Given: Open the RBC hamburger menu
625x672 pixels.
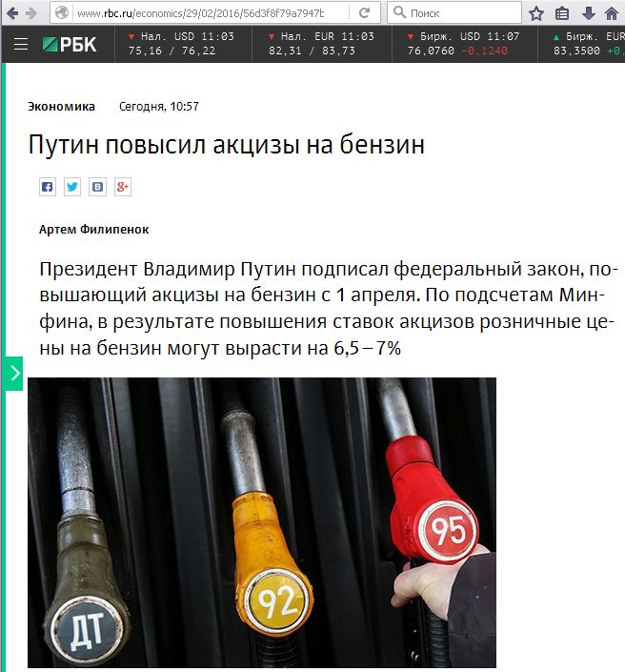Looking at the screenshot, I should click(x=21, y=44).
